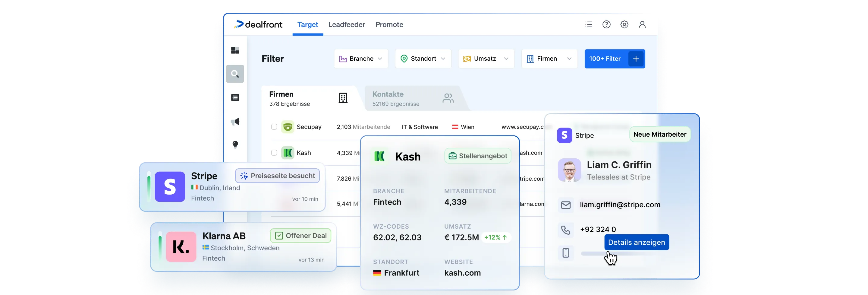Open the Promote tab
Viewport: 868px width, 295px height.
click(389, 25)
